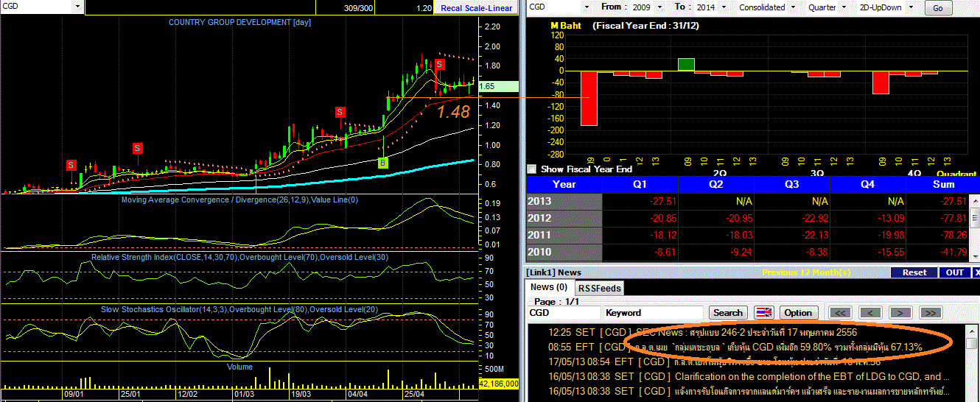
Task: Click the large red 09 Q1 bar
Action: click(x=589, y=98)
